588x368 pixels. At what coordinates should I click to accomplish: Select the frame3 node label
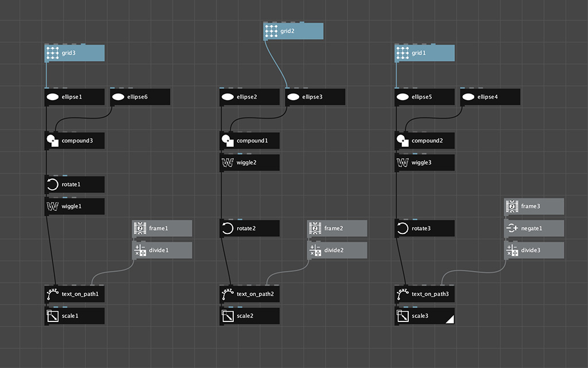[530, 206]
